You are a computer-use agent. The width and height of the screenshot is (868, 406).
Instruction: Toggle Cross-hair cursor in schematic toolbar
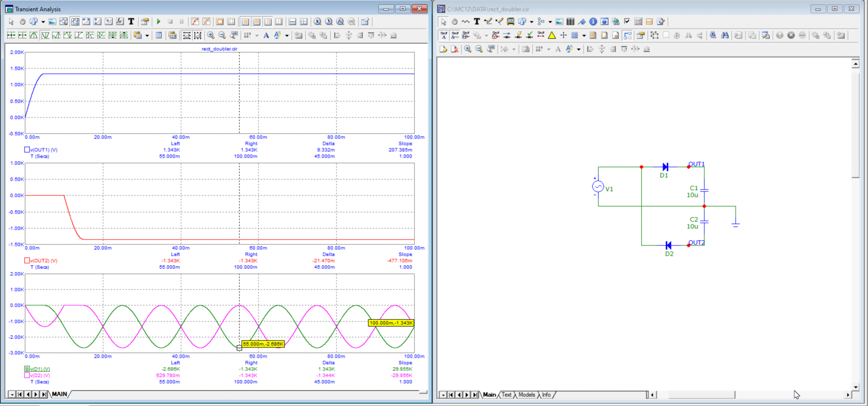(x=563, y=35)
